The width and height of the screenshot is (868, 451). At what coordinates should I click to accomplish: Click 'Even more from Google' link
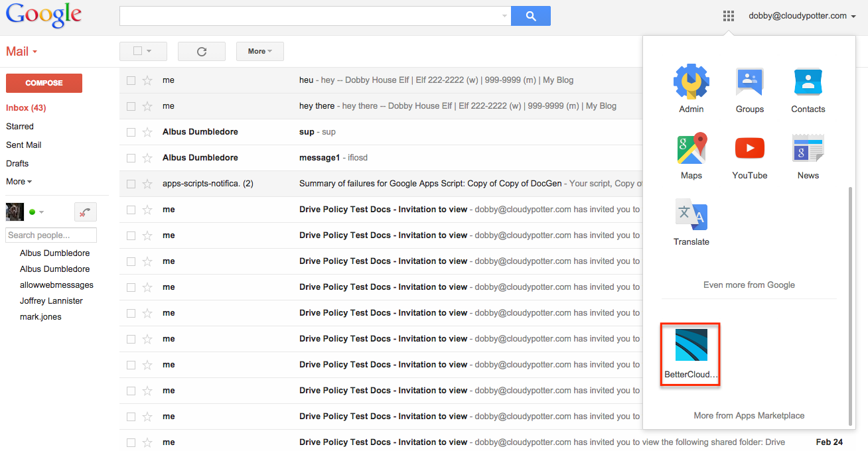[x=749, y=285]
